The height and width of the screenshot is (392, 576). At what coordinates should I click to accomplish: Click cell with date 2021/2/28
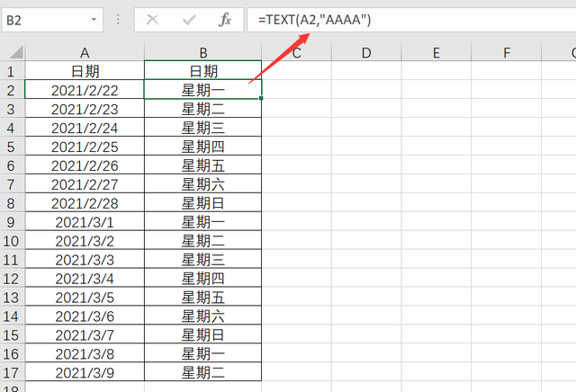point(85,202)
